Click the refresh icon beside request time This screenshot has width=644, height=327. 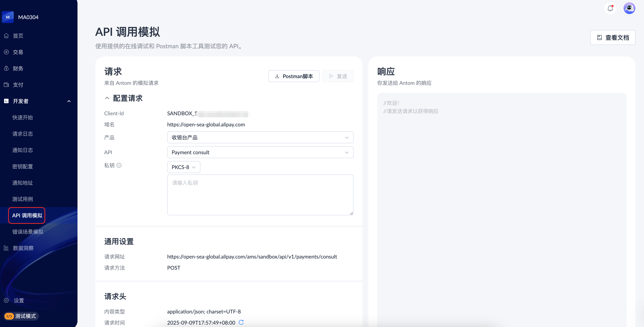tap(241, 322)
